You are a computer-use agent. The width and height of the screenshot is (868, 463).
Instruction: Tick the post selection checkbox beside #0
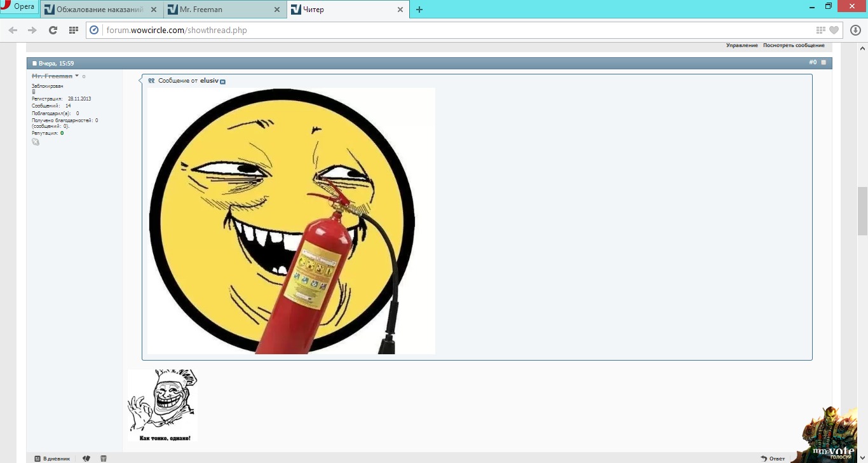(824, 62)
